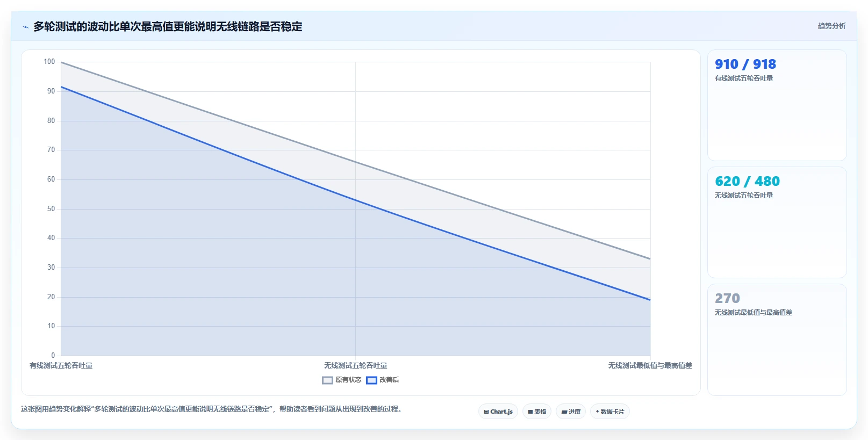
Task: Select the 进度 tag
Action: click(x=571, y=412)
